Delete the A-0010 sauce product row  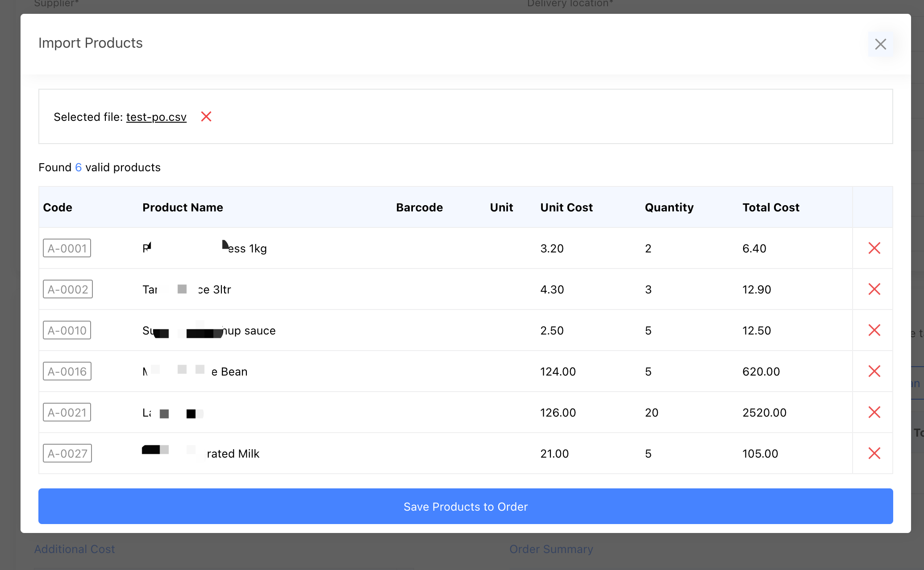pyautogui.click(x=874, y=330)
